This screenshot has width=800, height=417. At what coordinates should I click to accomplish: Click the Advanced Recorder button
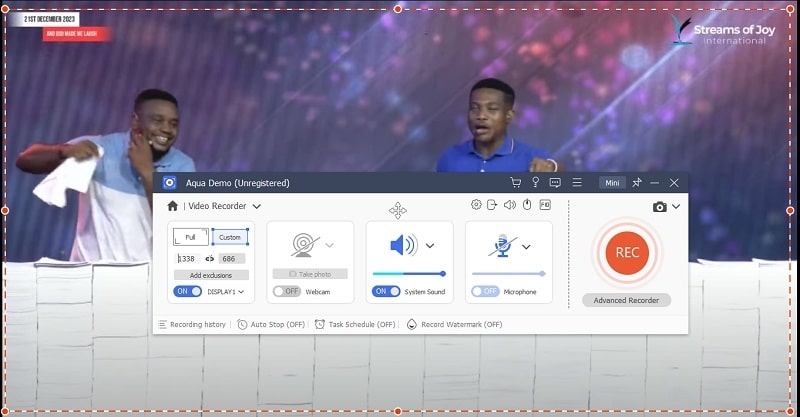click(626, 300)
